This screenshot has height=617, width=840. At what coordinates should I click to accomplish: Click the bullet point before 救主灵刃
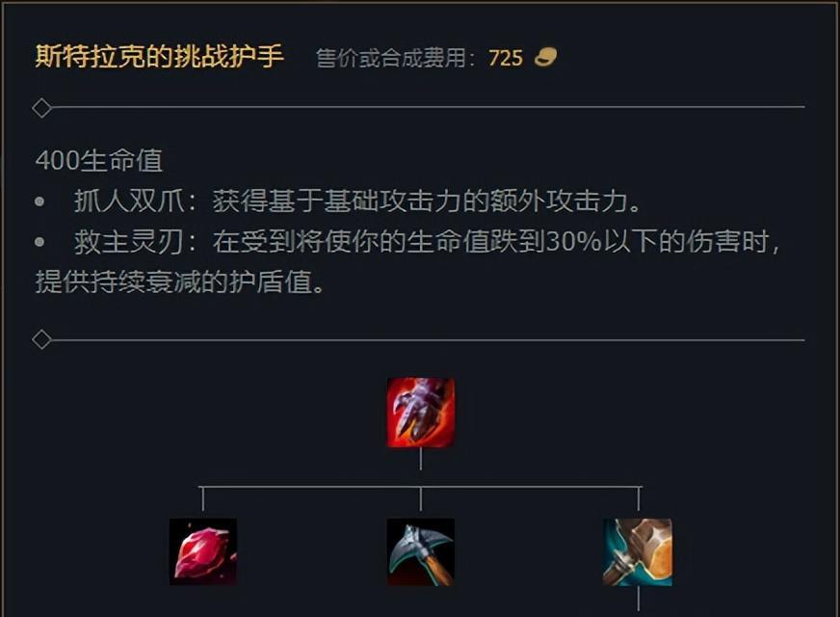click(x=39, y=242)
